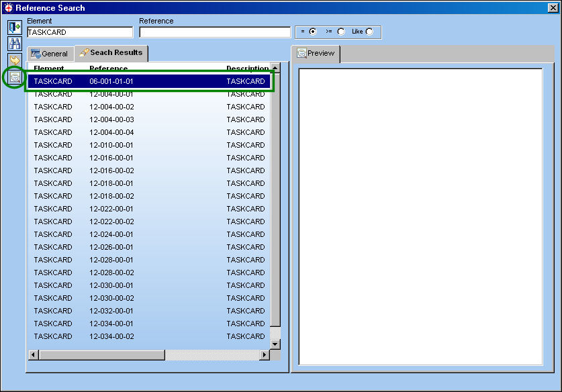Switch to the General tab
This screenshot has height=392, width=562.
click(50, 54)
